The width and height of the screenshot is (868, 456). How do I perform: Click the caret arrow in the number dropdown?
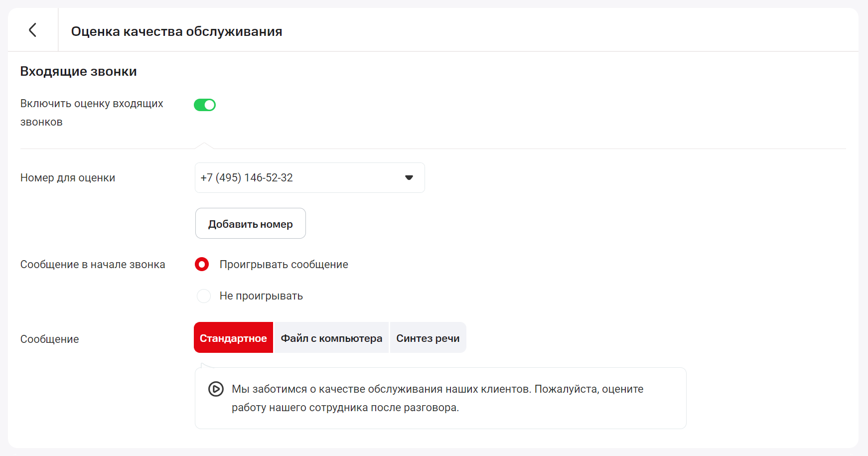pos(409,178)
